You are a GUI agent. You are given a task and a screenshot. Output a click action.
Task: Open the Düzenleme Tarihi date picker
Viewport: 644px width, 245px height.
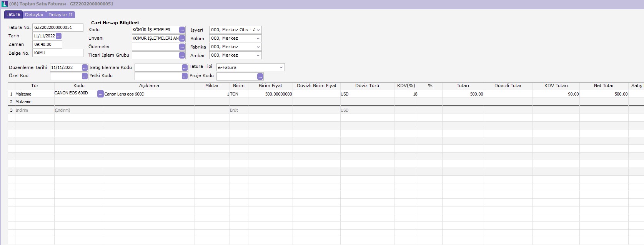(85, 68)
